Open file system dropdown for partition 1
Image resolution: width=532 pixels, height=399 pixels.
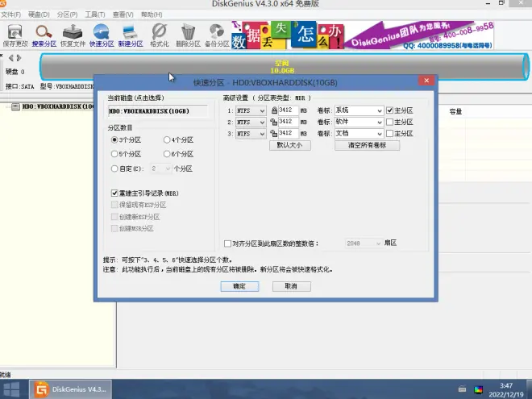[x=251, y=110]
